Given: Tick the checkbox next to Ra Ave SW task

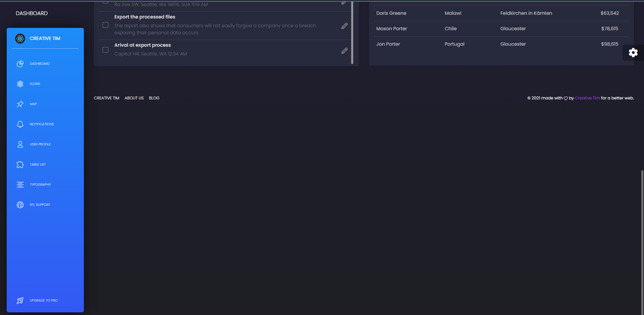Looking at the screenshot, I should (105, 2).
